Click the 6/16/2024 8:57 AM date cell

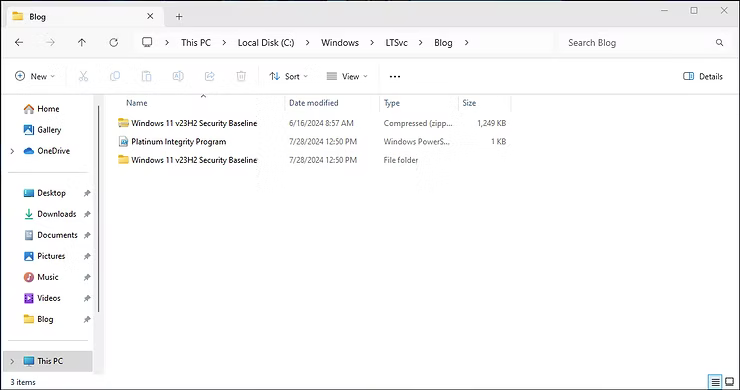[321, 123]
